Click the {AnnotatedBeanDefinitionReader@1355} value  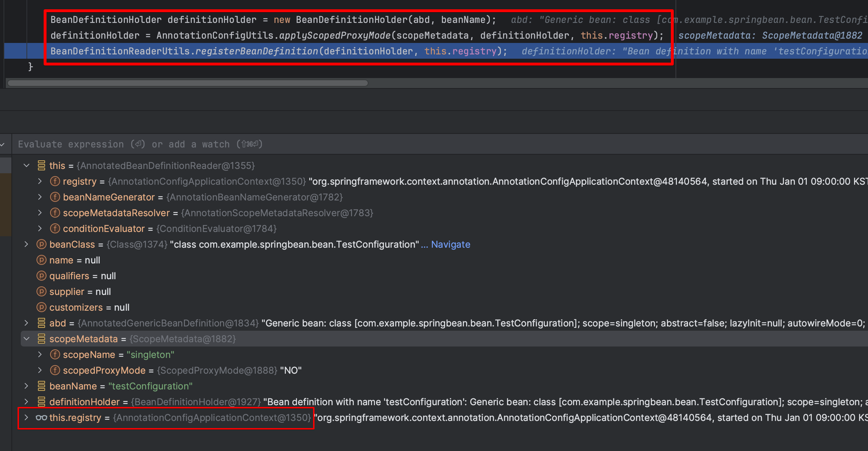tap(166, 166)
